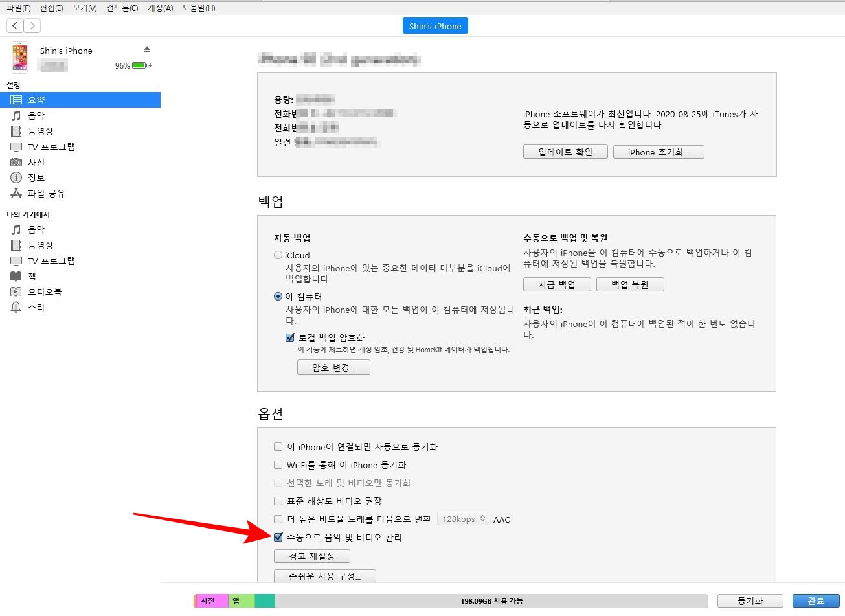Click the 옵션 section heading
This screenshot has height=616, width=845.
[271, 413]
